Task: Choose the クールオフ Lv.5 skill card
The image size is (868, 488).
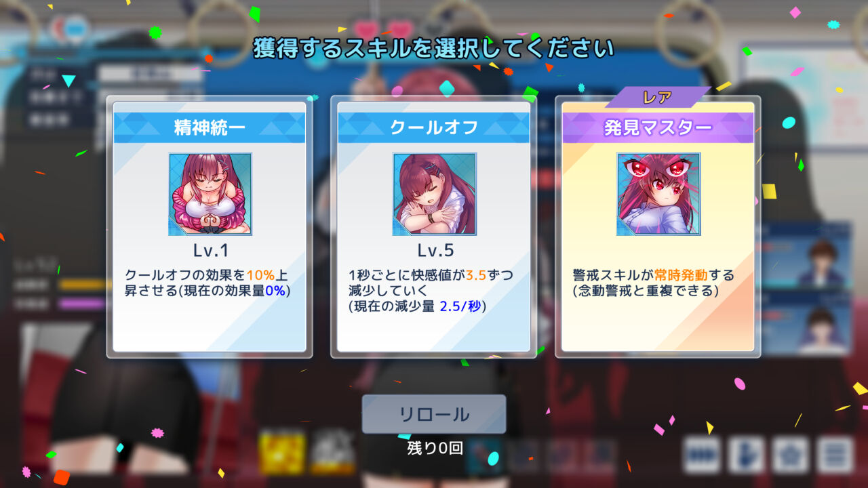Action: [434, 226]
